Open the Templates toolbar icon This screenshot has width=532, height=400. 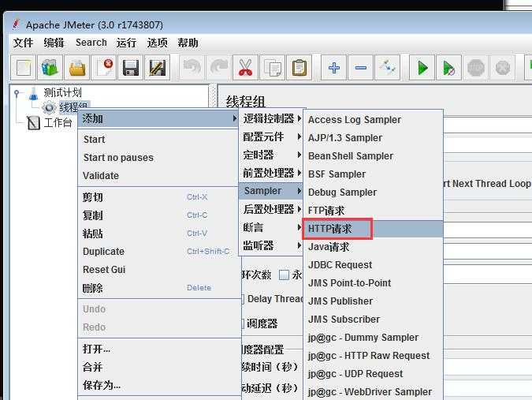point(50,67)
